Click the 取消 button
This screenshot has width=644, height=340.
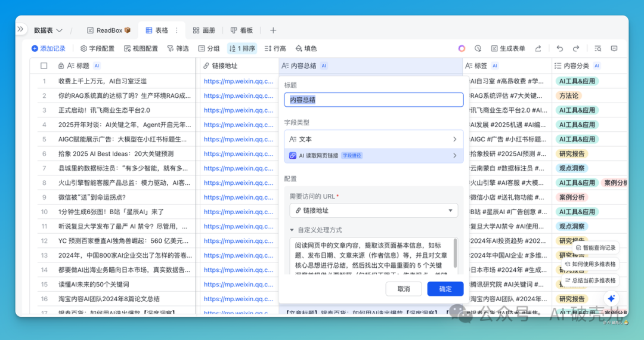tap(404, 289)
